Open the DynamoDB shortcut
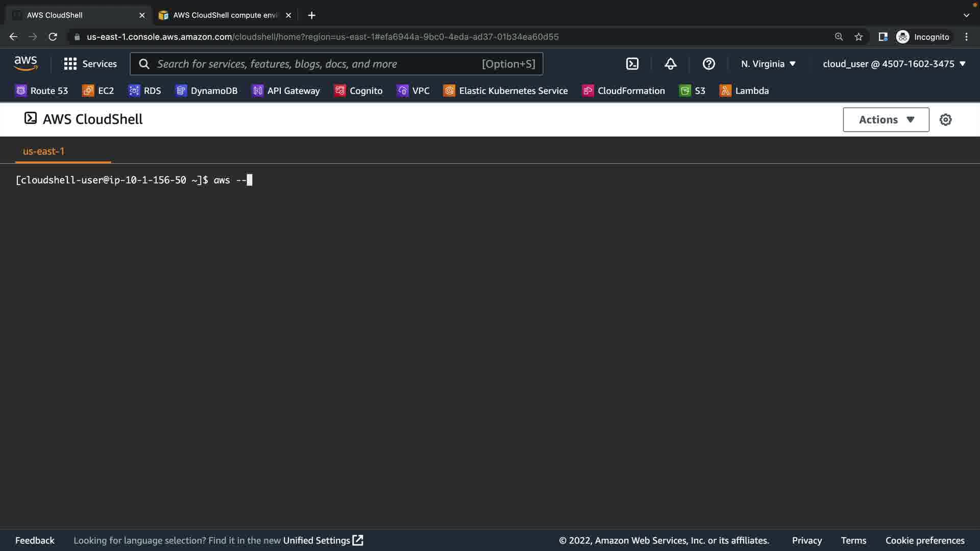The width and height of the screenshot is (980, 551). pyautogui.click(x=207, y=91)
